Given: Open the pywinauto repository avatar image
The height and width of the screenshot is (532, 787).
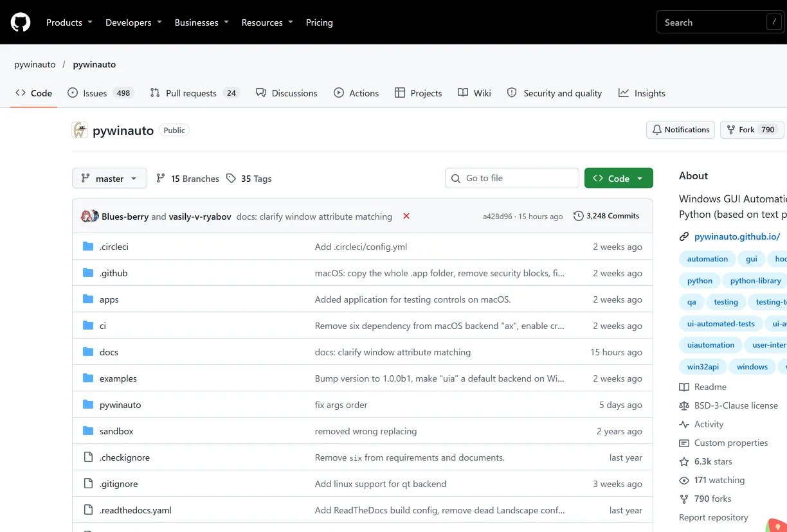Looking at the screenshot, I should 80,130.
